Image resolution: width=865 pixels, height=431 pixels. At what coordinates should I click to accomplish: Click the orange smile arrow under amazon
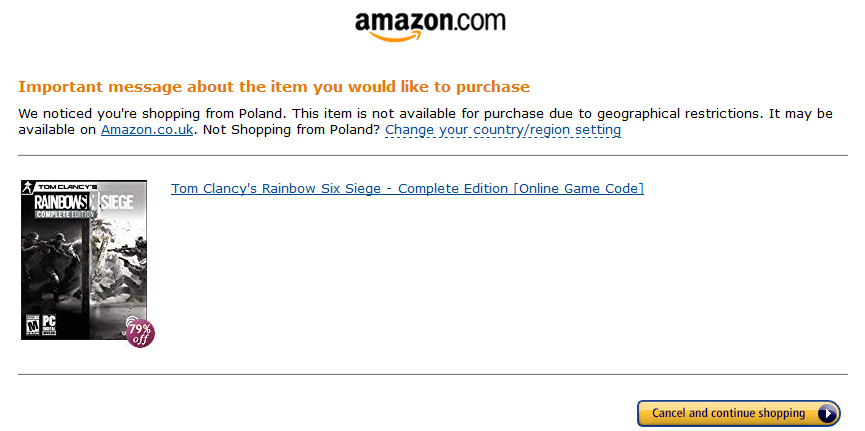395,36
